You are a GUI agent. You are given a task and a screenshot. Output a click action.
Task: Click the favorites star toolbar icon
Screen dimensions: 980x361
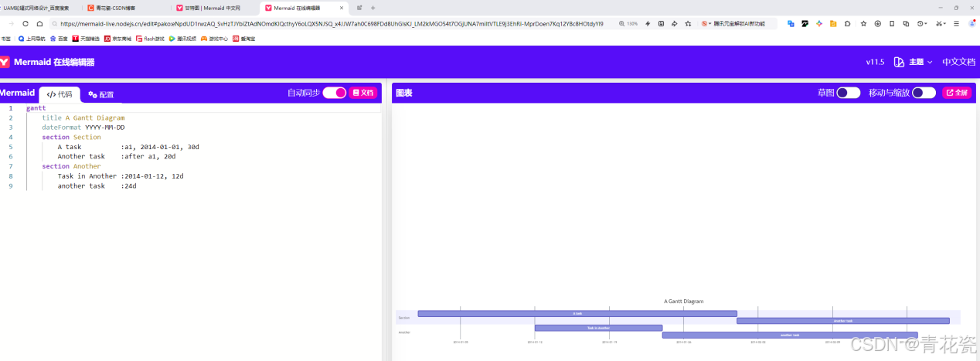[x=864, y=23]
